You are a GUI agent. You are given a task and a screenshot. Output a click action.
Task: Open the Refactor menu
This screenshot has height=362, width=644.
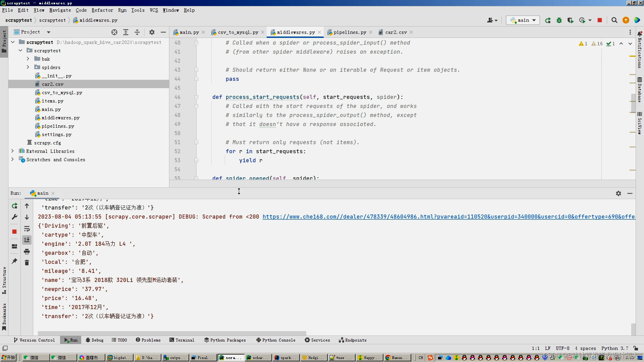tap(102, 10)
